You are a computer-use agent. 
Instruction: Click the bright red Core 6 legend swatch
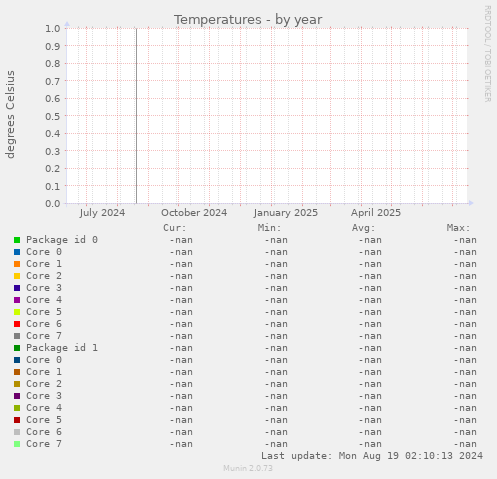point(17,324)
